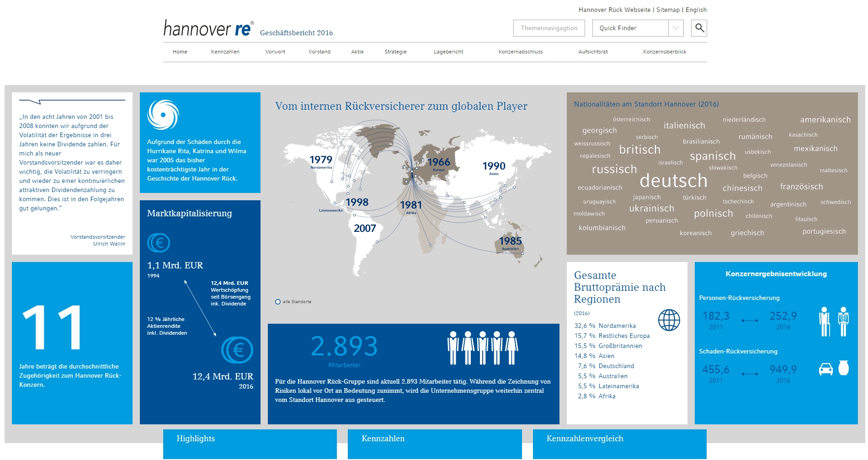Open the Highlights tile
Image resolution: width=868 pixels, height=460 pixels.
250,444
